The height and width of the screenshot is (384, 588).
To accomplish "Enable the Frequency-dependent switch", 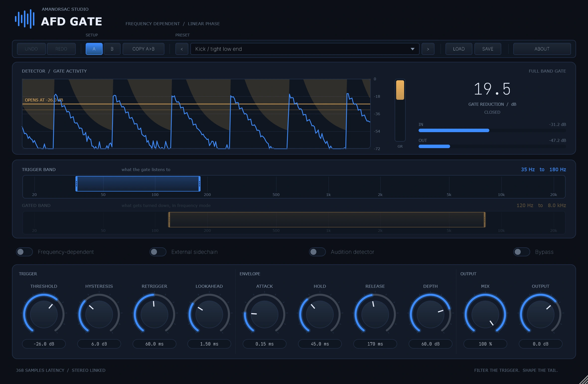I will (24, 252).
